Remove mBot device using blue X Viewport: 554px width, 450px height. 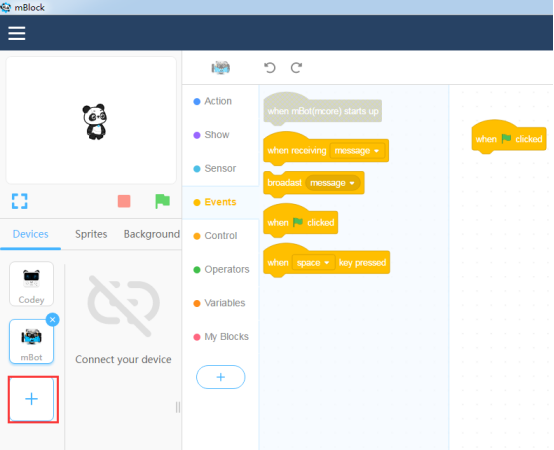tap(53, 320)
